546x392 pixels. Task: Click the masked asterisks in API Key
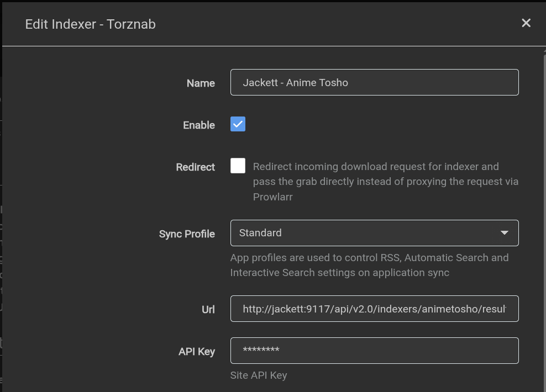tap(261, 351)
